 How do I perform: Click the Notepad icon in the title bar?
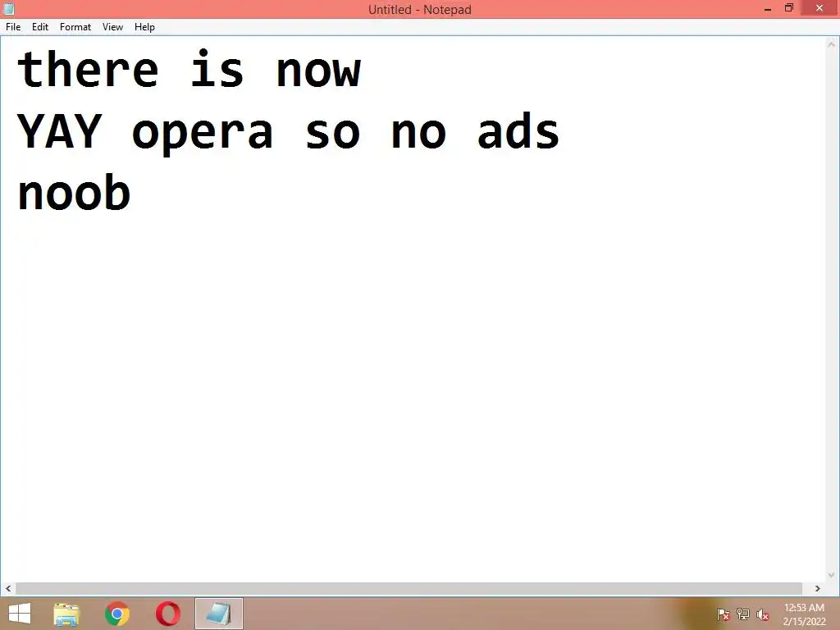(x=8, y=8)
